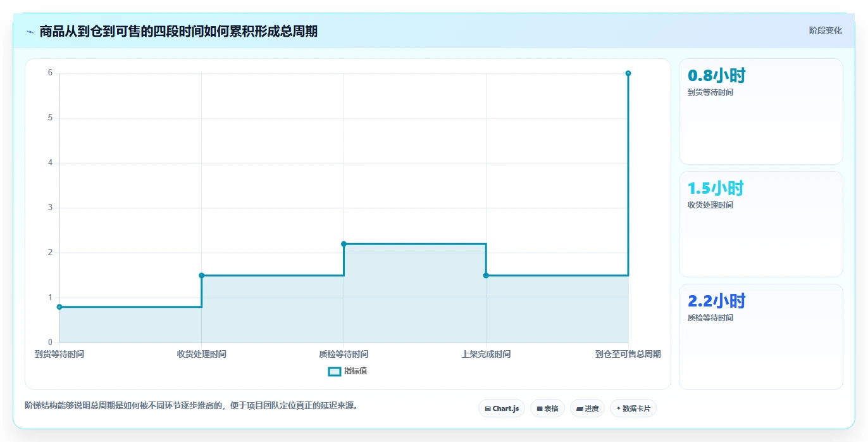Click the lightning icon beside the chart title
The width and height of the screenshot is (868, 442).
coord(30,32)
